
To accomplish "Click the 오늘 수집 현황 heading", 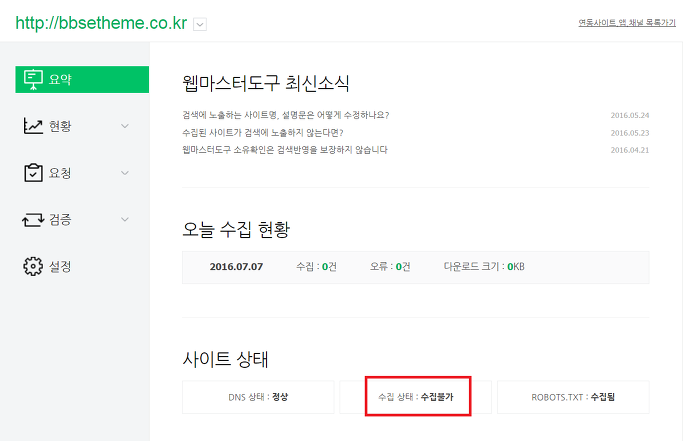I will tap(236, 229).
